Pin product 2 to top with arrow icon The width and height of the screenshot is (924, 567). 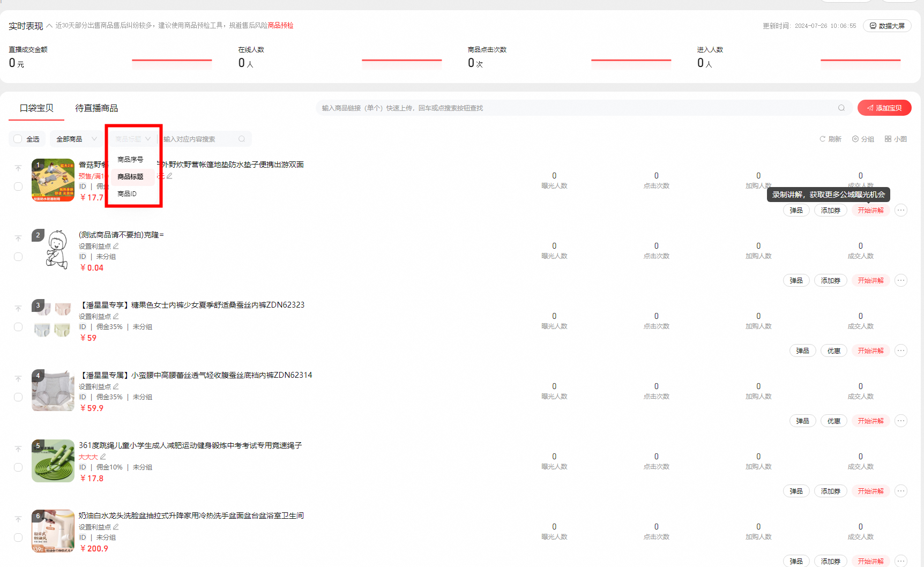[18, 238]
